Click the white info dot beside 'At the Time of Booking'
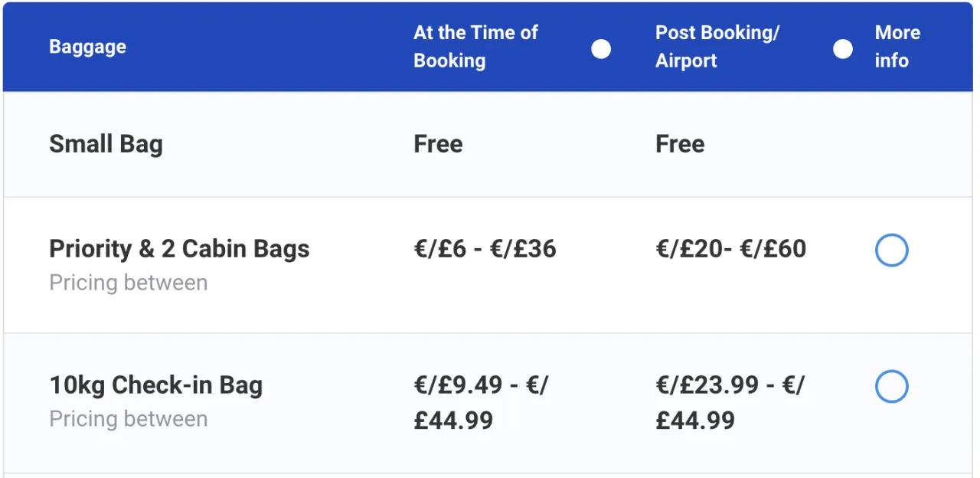Image resolution: width=980 pixels, height=478 pixels. click(x=601, y=48)
